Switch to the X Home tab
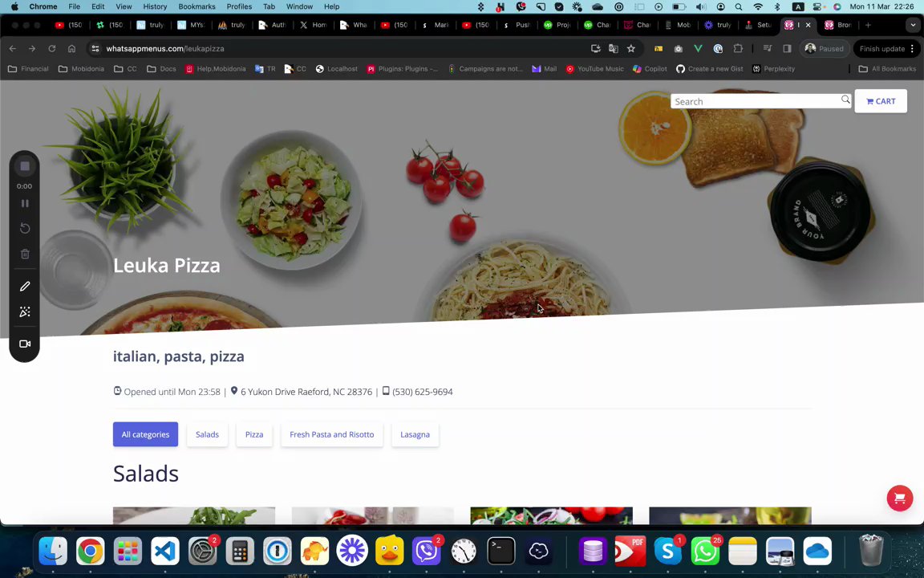924x578 pixels. coord(312,25)
